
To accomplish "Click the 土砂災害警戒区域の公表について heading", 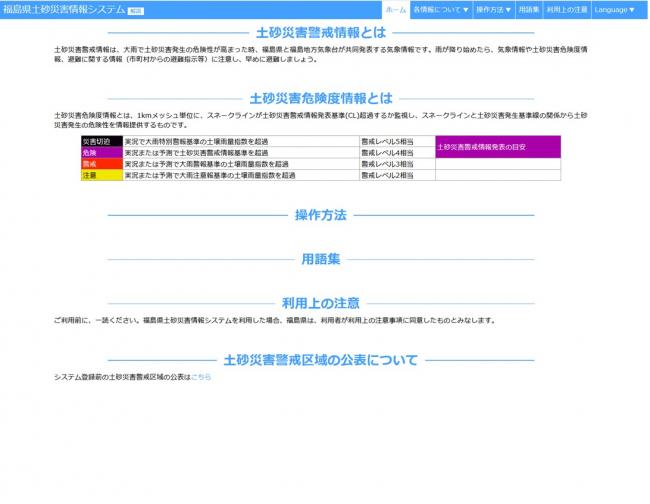I will coord(320,359).
